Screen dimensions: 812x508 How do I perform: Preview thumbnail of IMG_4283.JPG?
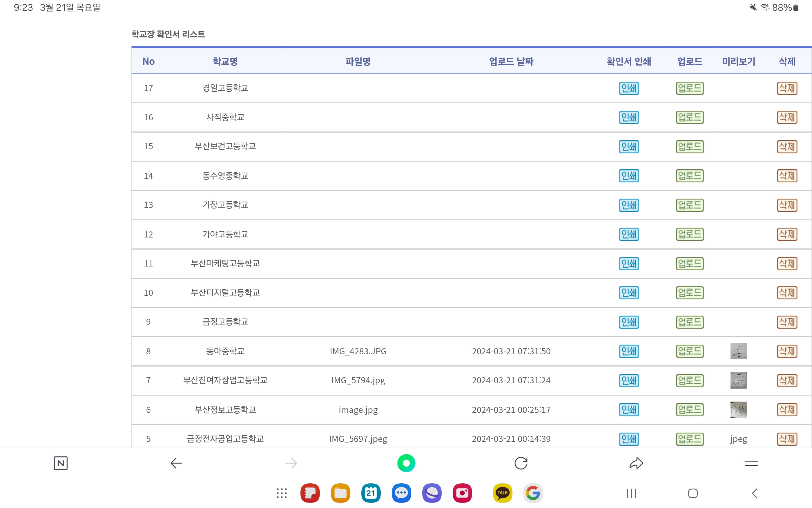point(738,351)
